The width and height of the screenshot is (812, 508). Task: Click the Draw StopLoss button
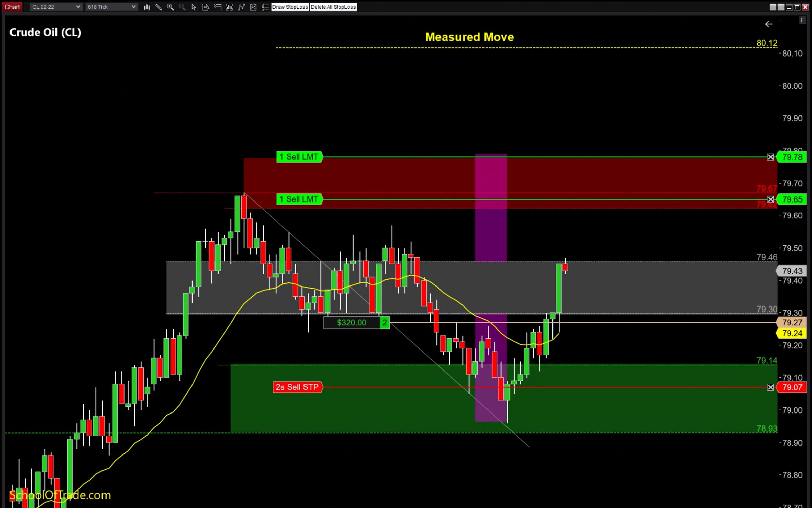click(x=290, y=7)
